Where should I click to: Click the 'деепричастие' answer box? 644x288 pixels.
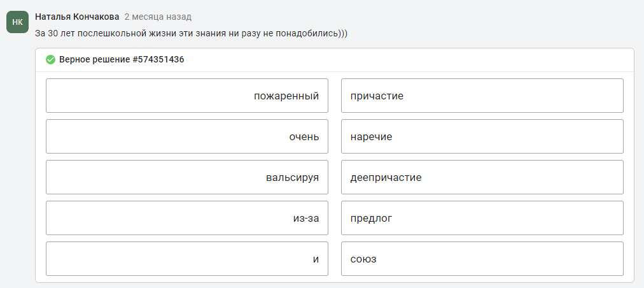pos(482,177)
